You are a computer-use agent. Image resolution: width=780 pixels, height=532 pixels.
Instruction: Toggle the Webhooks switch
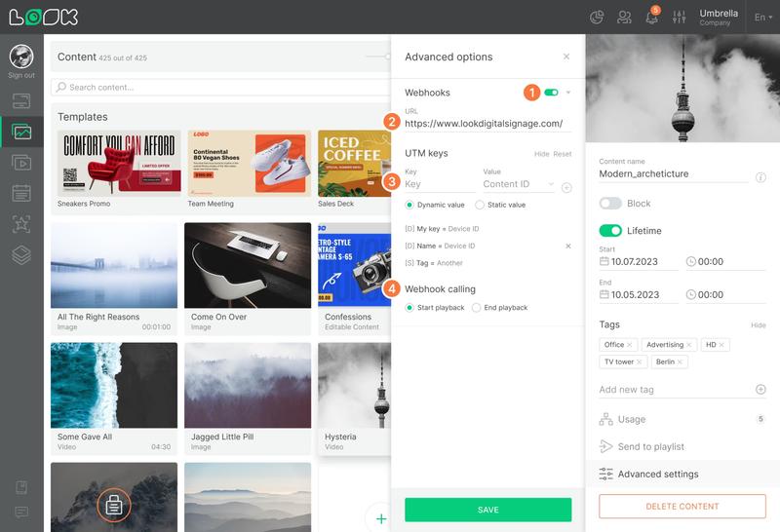click(x=551, y=93)
